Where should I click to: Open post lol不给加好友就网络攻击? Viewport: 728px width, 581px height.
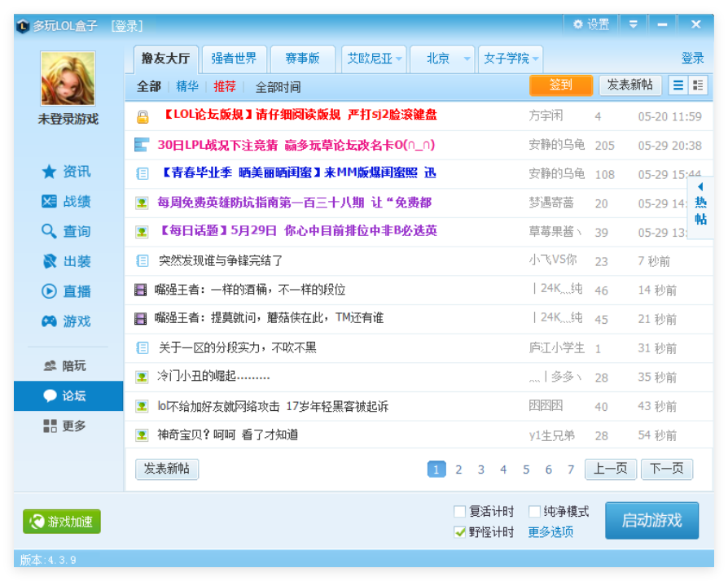point(273,407)
